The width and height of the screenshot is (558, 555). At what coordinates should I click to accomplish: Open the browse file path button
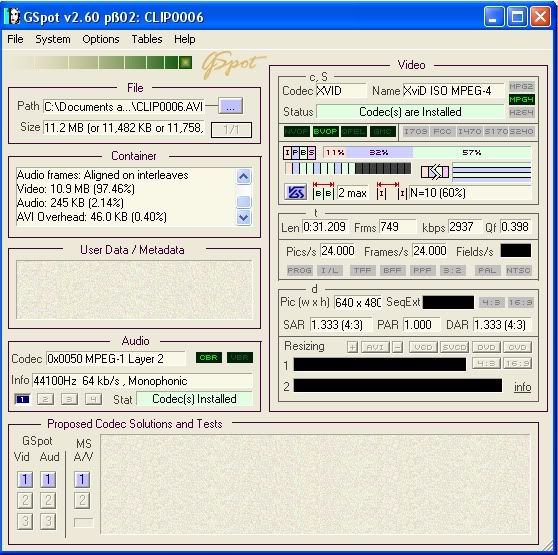click(230, 106)
